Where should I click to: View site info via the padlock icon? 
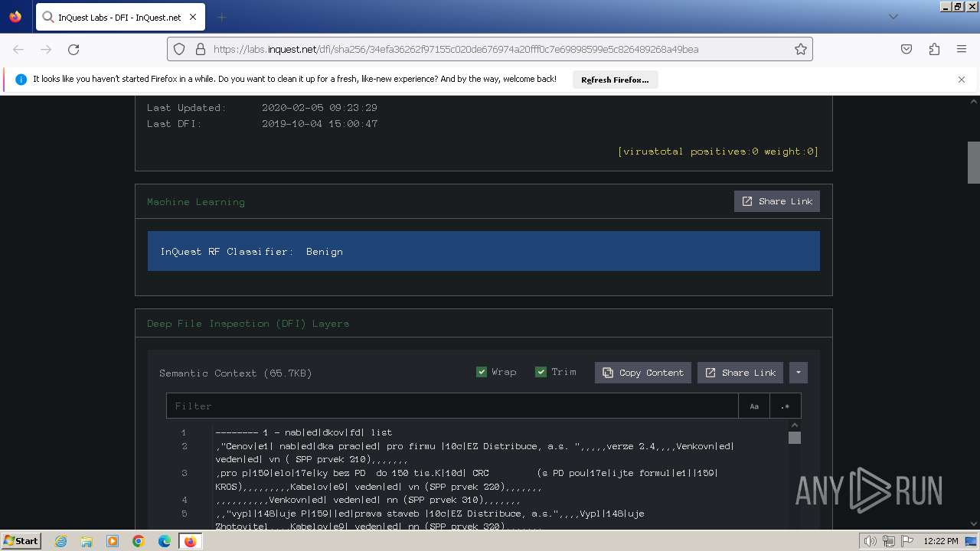pos(200,49)
